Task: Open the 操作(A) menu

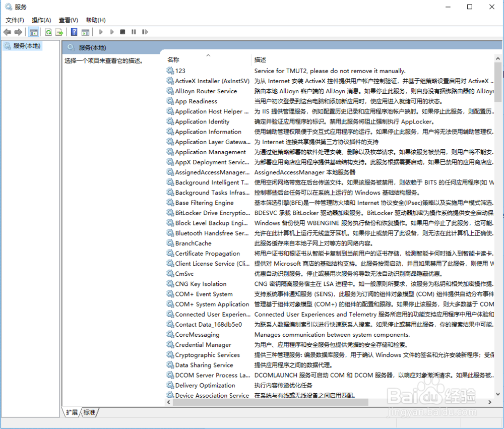Action: pyautogui.click(x=41, y=20)
